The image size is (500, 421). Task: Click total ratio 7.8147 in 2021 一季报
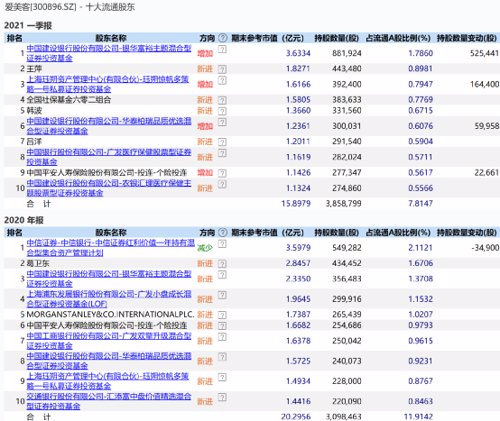point(421,203)
